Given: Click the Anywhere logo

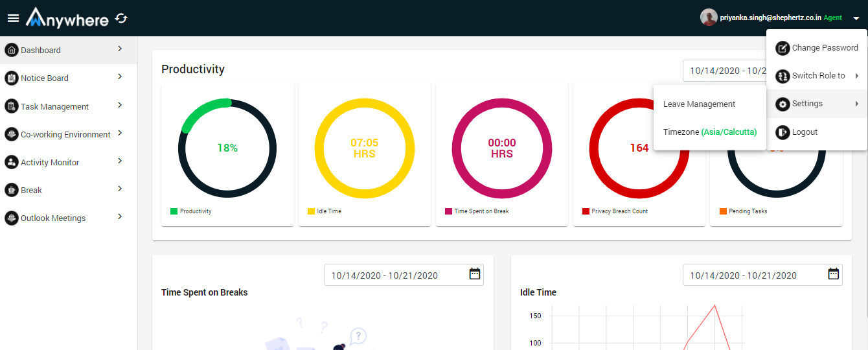Looking at the screenshot, I should coord(67,17).
